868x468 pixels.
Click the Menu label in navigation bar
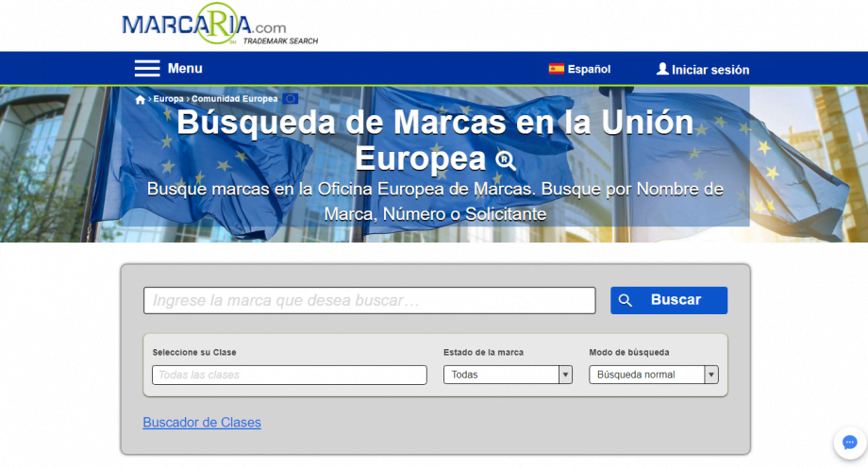185,68
